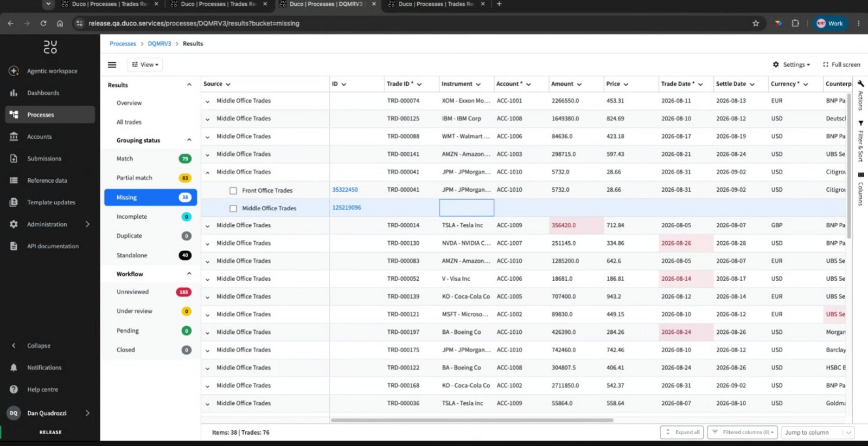
Task: Open the Settle Date column menu
Action: pyautogui.click(x=752, y=85)
